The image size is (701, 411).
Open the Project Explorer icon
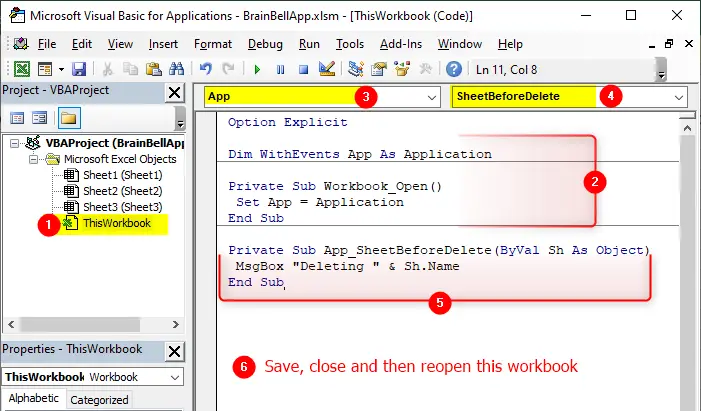pyautogui.click(x=356, y=69)
